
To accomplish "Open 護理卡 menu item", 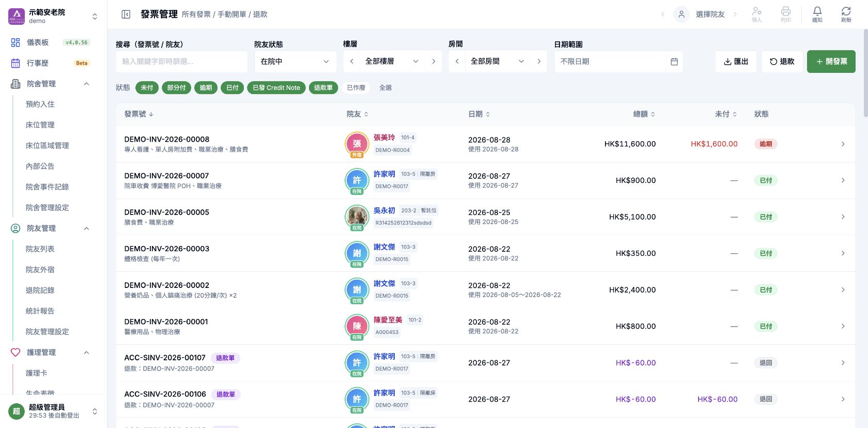I will [36, 373].
